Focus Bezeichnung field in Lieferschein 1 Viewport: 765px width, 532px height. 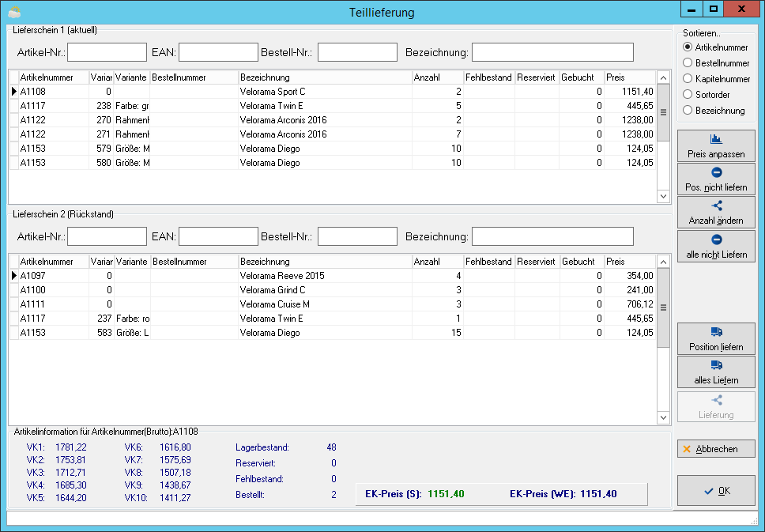pyautogui.click(x=552, y=52)
